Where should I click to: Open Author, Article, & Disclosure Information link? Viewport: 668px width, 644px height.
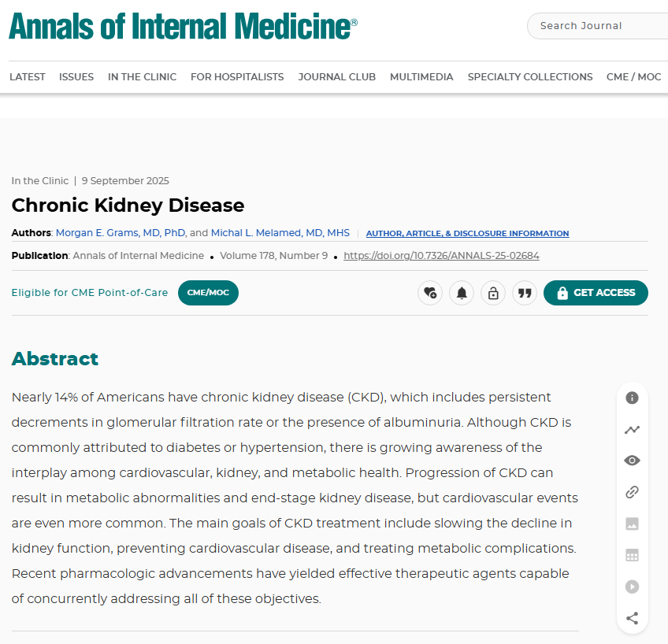pyautogui.click(x=467, y=233)
